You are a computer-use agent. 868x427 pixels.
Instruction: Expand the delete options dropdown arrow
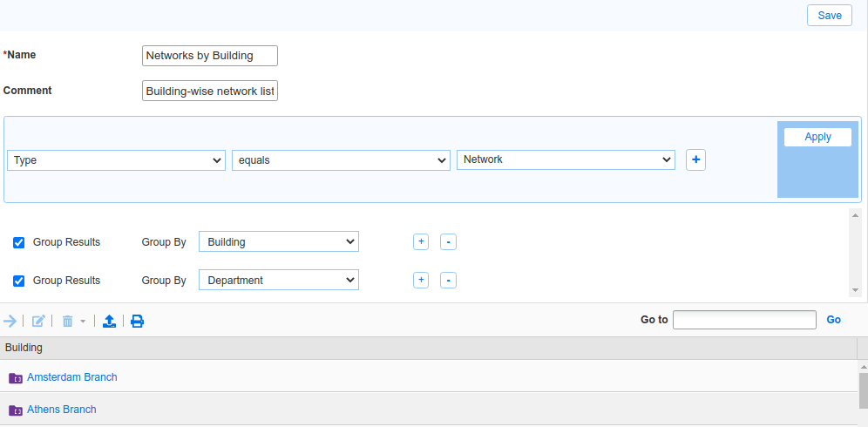pyautogui.click(x=83, y=322)
